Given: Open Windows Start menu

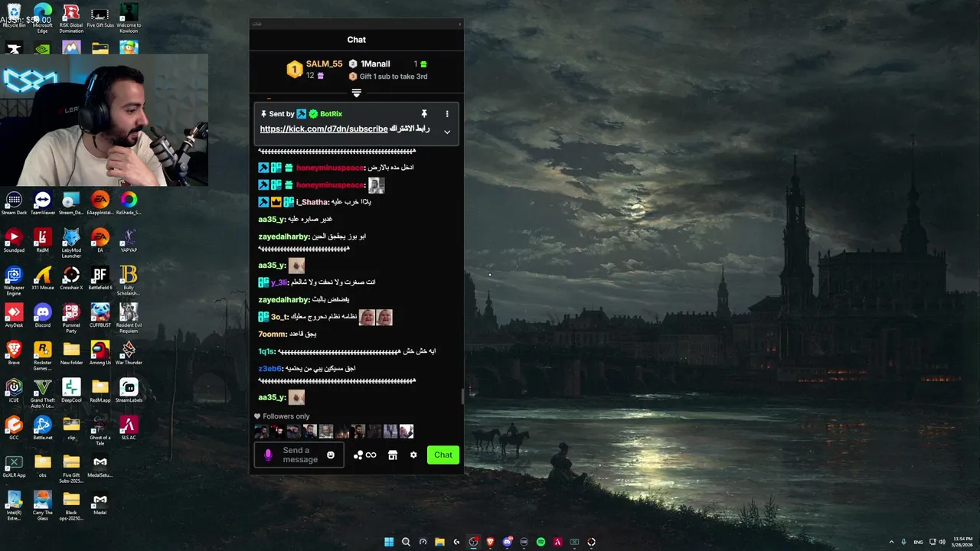Looking at the screenshot, I should [x=389, y=542].
